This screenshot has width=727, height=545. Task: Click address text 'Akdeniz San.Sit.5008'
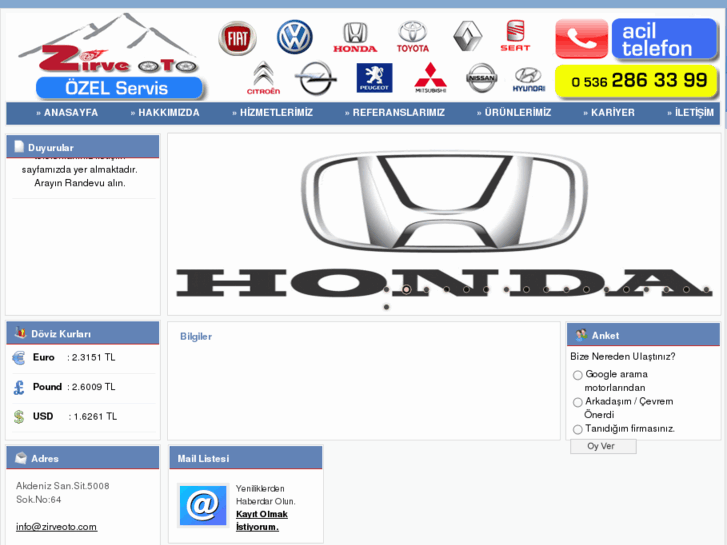[x=63, y=486]
